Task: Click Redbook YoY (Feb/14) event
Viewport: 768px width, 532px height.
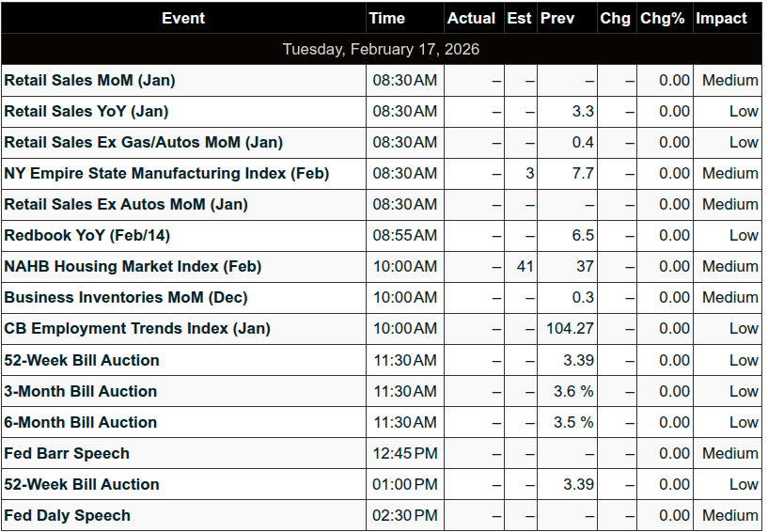Action: coord(87,235)
